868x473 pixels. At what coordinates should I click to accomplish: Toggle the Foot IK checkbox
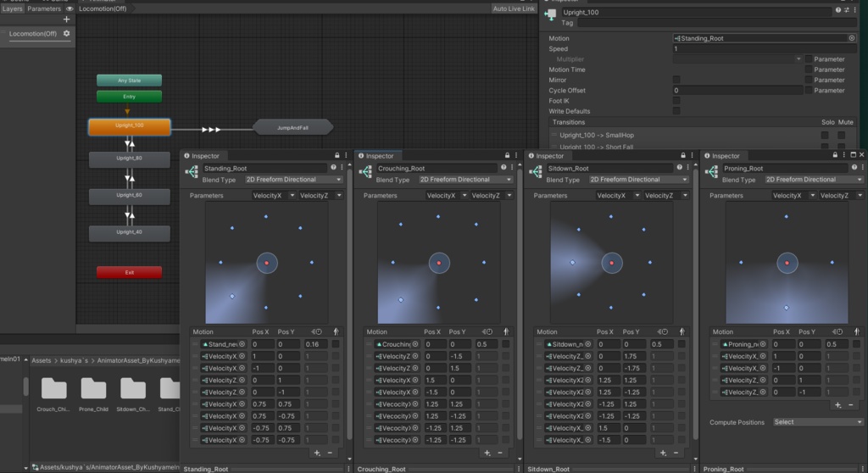676,101
